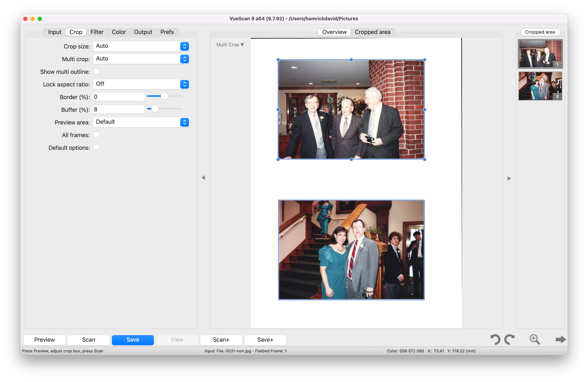Adjust the Buffer percentage slider
The width and height of the screenshot is (588, 382).
pyautogui.click(x=155, y=109)
